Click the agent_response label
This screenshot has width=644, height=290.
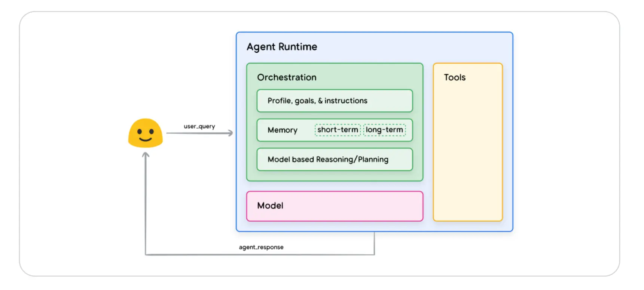click(x=261, y=247)
